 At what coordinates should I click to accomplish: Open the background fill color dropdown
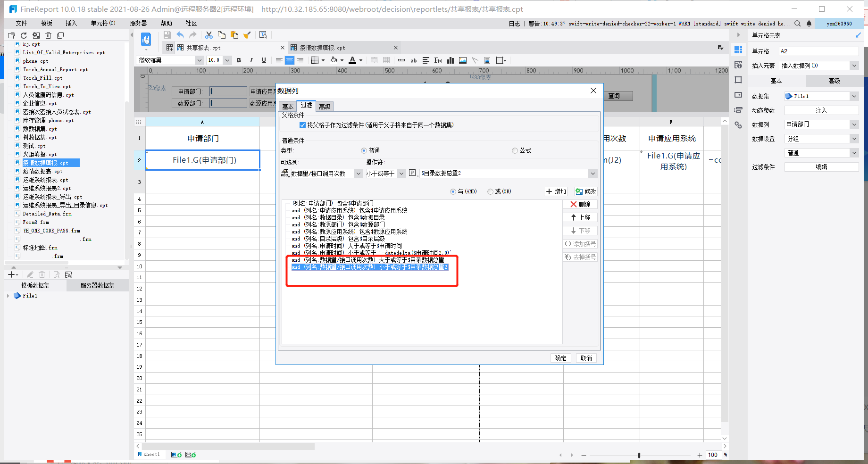point(342,60)
